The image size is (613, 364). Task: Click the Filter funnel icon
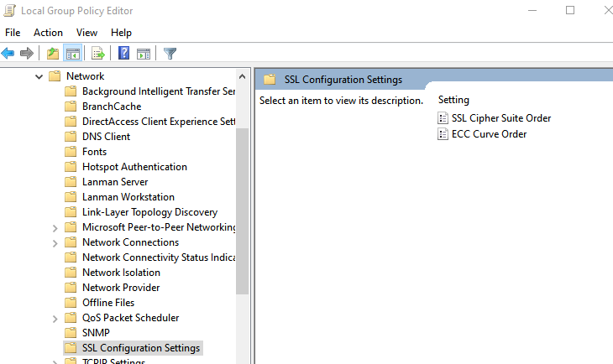[170, 53]
